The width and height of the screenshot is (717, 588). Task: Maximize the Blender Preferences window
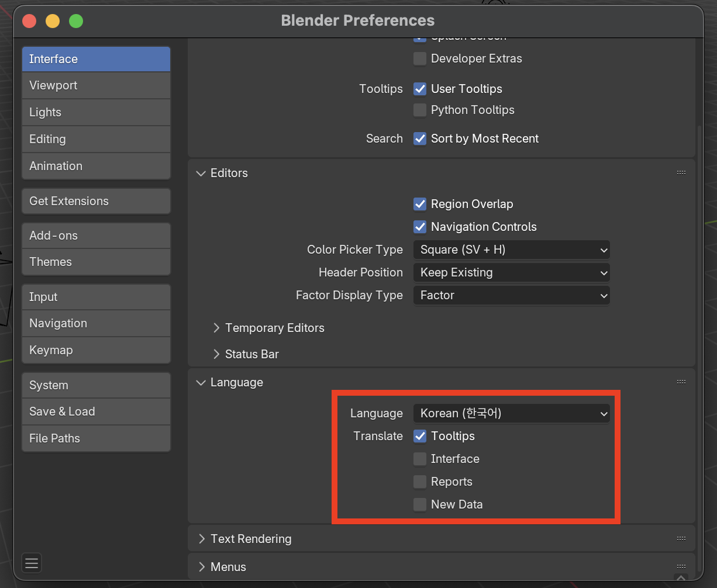tap(76, 21)
